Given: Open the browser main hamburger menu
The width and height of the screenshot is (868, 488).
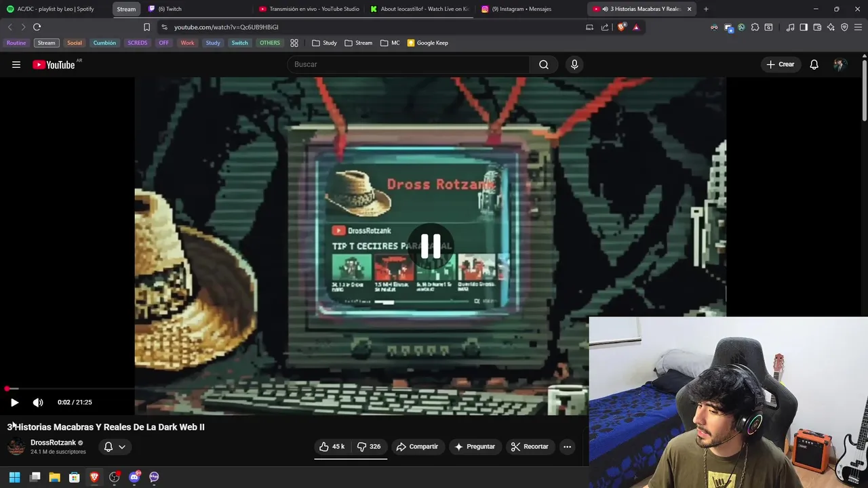Looking at the screenshot, I should 859,27.
